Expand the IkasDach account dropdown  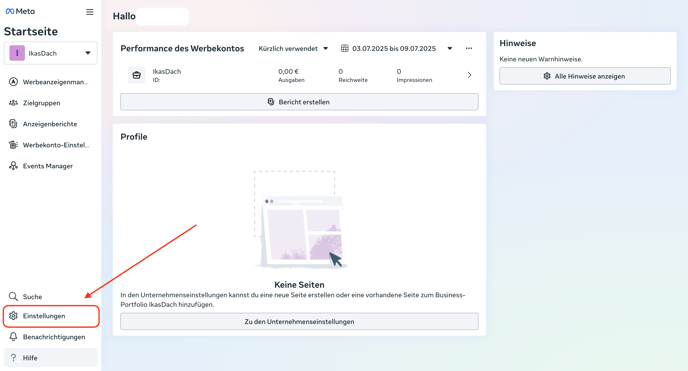(x=50, y=53)
